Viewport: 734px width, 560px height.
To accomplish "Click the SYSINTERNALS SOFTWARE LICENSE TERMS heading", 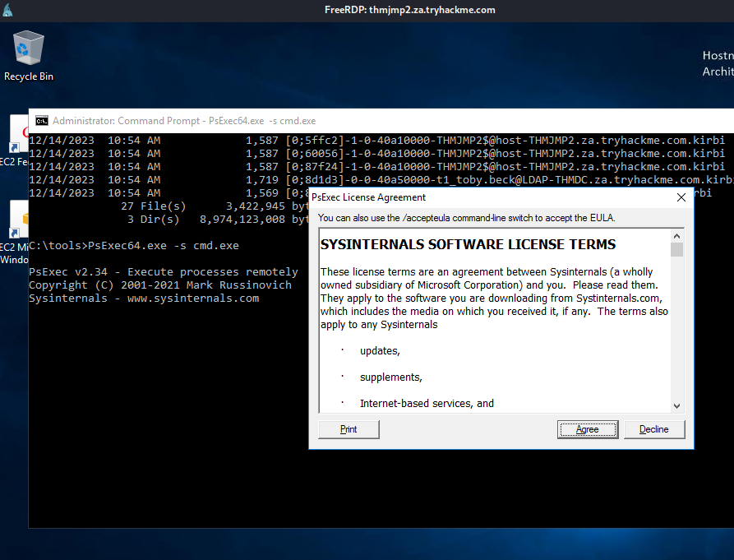I will click(469, 244).
